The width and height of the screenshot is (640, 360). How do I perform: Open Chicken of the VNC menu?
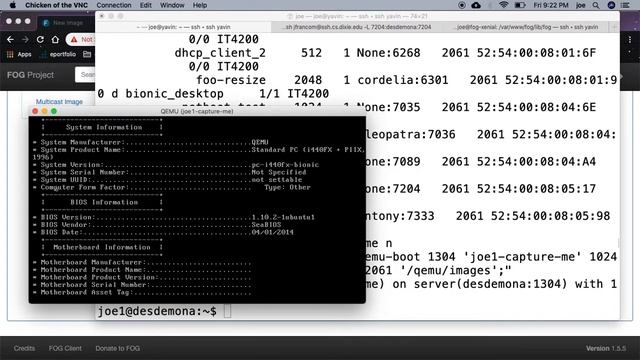tap(56, 5)
